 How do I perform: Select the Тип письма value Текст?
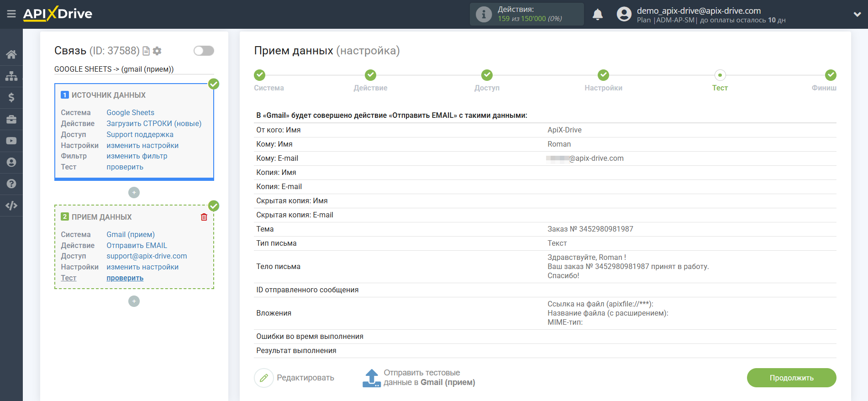[557, 243]
